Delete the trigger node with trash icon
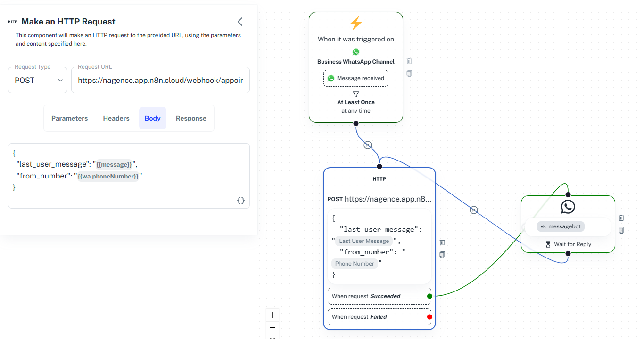 coord(409,61)
